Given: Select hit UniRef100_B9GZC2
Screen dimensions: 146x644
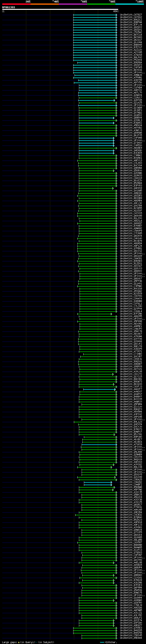Looking at the screenshot, I should pyautogui.click(x=131, y=20).
